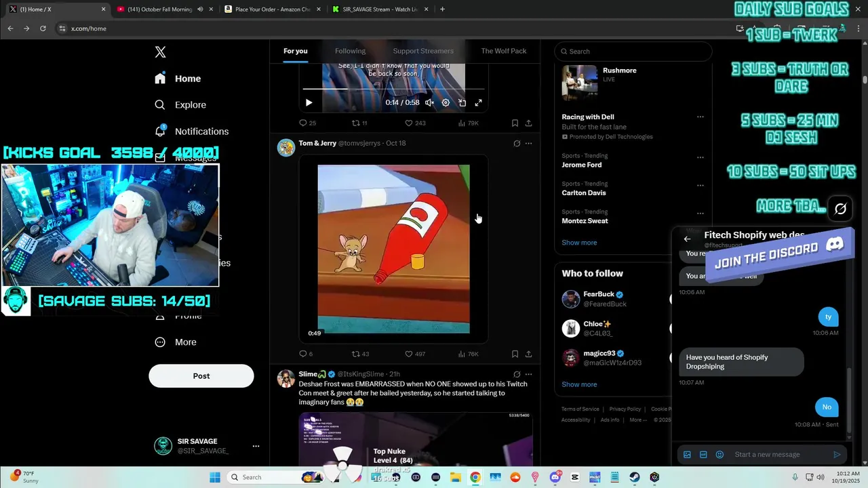Open The Wolf Pack tab
This screenshot has height=488, width=868.
coord(504,51)
